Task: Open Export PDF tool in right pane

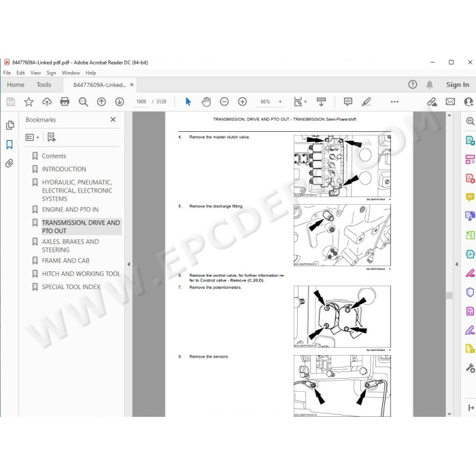Action: [471, 140]
